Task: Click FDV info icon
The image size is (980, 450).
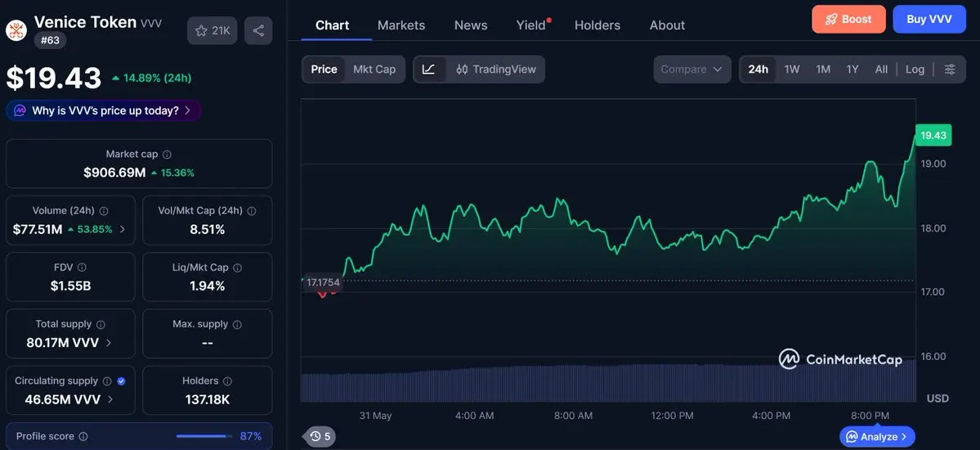Action: tap(82, 268)
